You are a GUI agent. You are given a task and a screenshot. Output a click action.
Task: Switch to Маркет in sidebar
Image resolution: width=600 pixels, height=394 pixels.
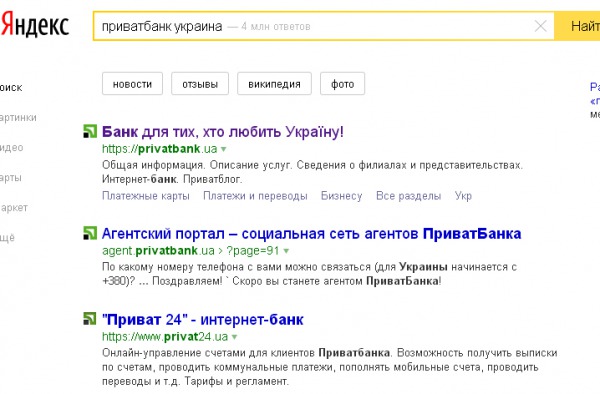[x=14, y=208]
